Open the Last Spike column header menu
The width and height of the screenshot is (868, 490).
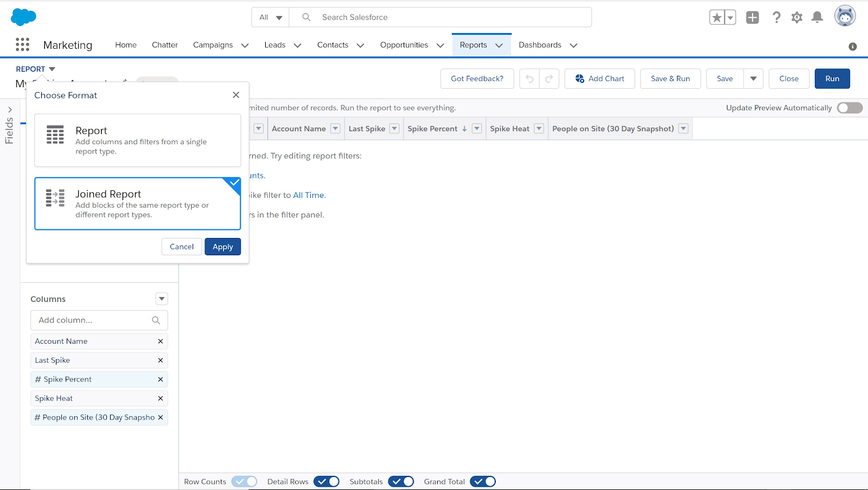pos(394,128)
